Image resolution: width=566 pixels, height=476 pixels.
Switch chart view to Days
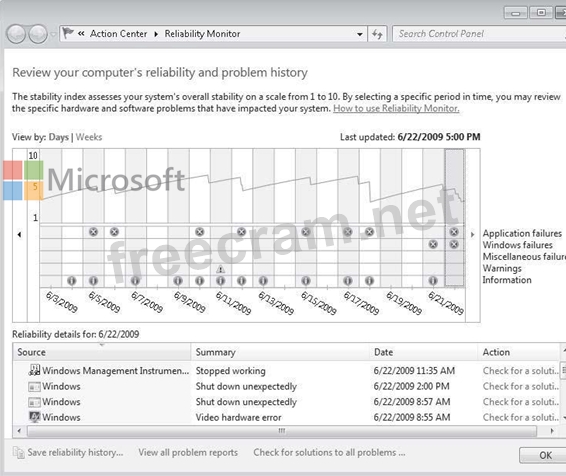click(58, 137)
